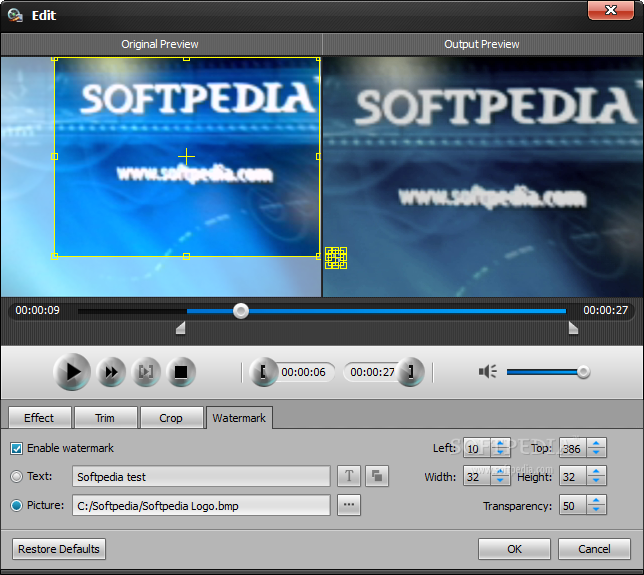Click the crop frame's bottom middle handle
Screen dimensions: 644x575
186,257
